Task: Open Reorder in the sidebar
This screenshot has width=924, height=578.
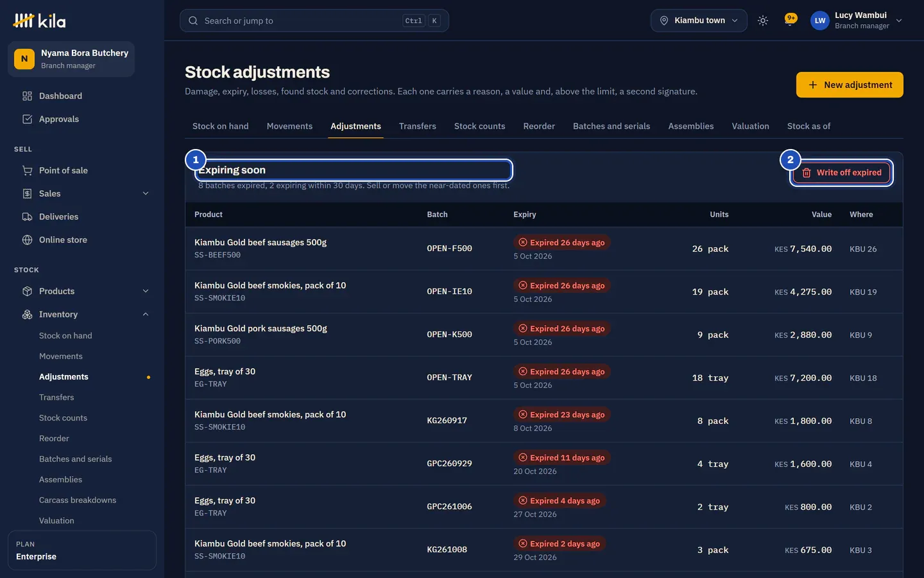Action: tap(54, 439)
